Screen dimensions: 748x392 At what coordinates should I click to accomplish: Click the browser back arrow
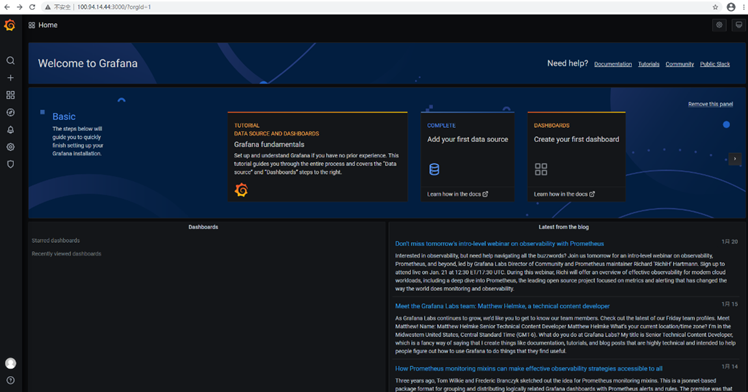pos(7,7)
